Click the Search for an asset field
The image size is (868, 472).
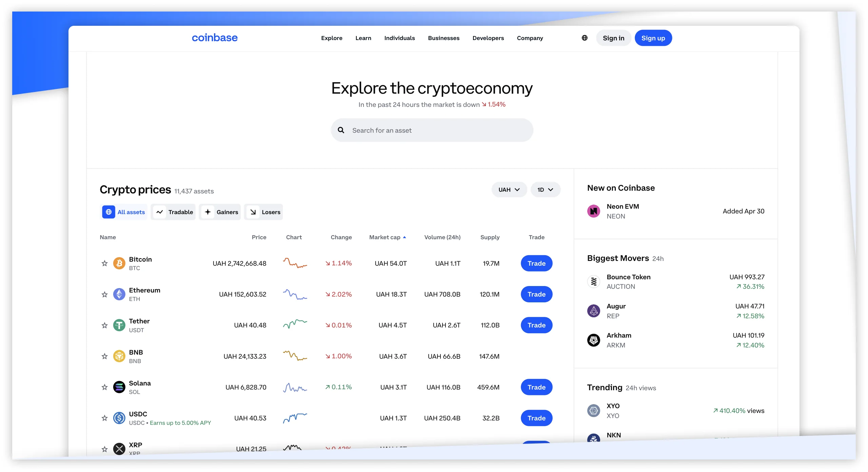coord(431,130)
